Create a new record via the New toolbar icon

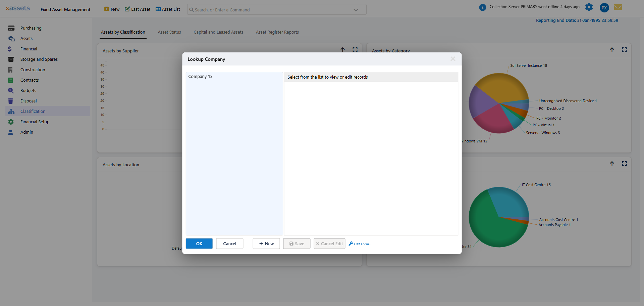point(107,9)
